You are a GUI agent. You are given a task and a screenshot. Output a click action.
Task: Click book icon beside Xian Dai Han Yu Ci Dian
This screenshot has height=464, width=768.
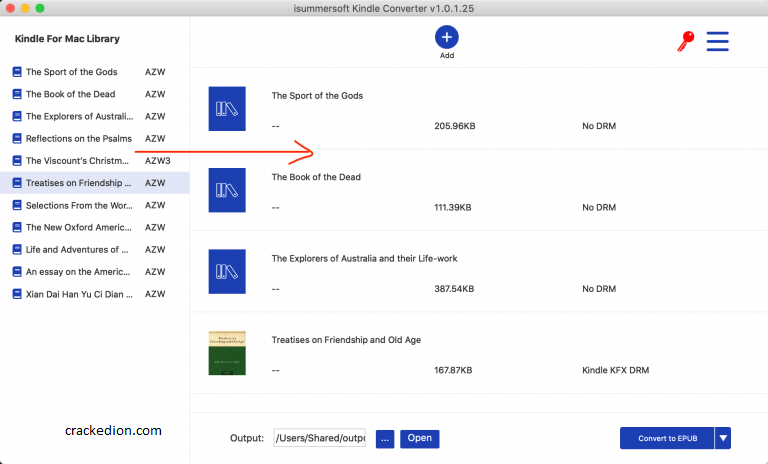click(x=17, y=294)
